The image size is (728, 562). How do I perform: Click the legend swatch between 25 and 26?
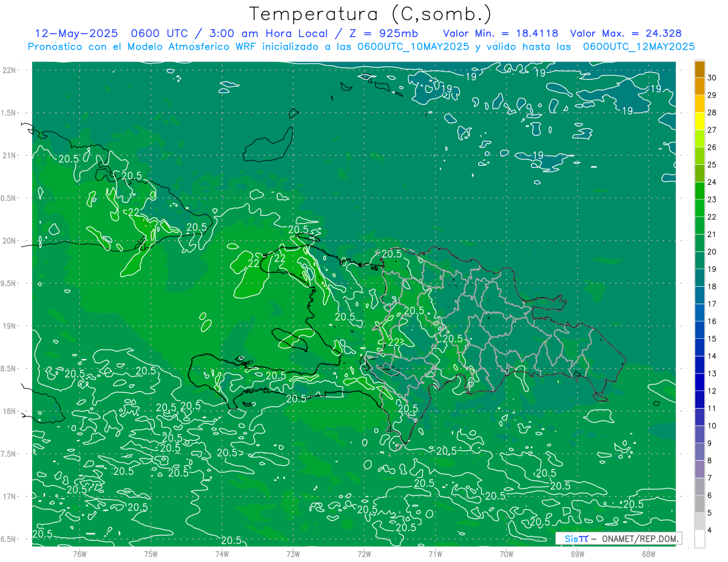coord(699,156)
